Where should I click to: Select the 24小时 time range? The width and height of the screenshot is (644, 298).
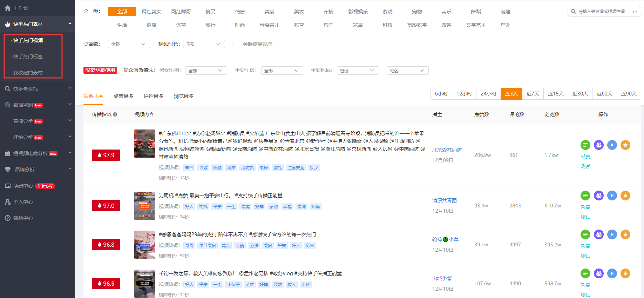pyautogui.click(x=488, y=94)
